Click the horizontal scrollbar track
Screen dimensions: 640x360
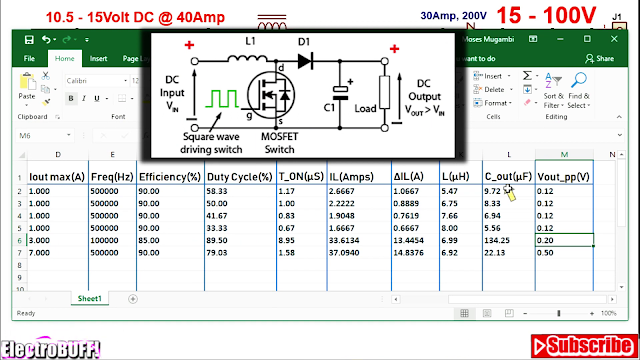coord(527,300)
